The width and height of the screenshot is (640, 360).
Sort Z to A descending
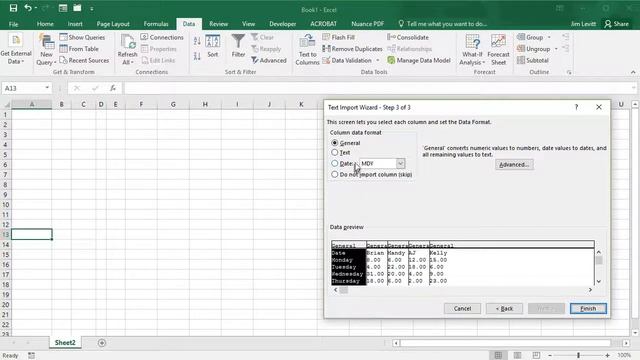pyautogui.click(x=197, y=56)
